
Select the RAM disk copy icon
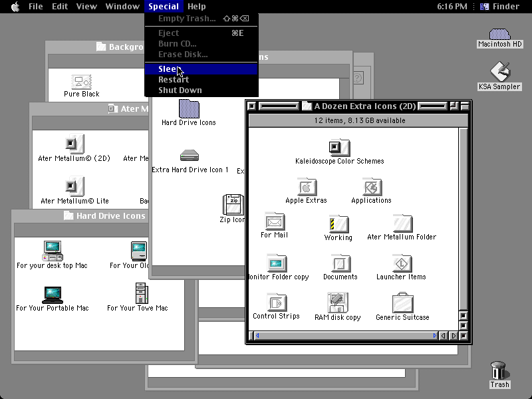pyautogui.click(x=338, y=303)
